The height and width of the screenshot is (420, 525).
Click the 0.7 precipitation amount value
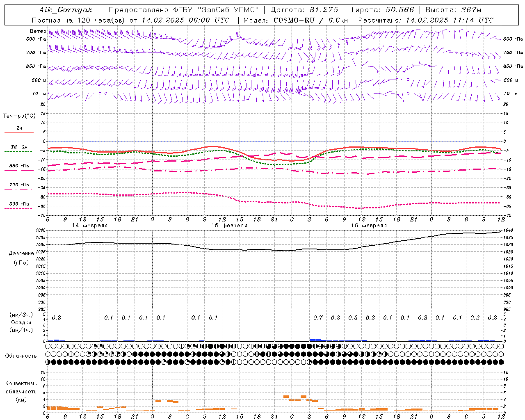pos(318,317)
